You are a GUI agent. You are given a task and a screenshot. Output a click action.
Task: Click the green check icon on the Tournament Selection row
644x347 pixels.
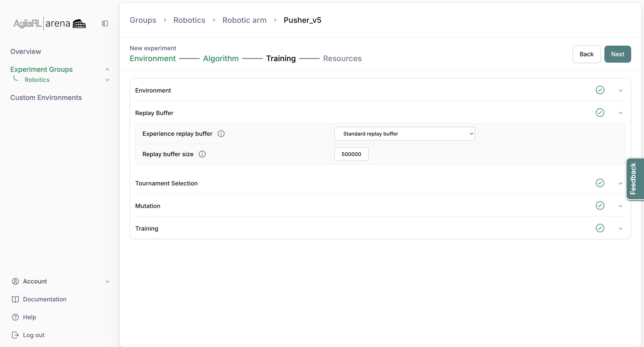click(600, 183)
